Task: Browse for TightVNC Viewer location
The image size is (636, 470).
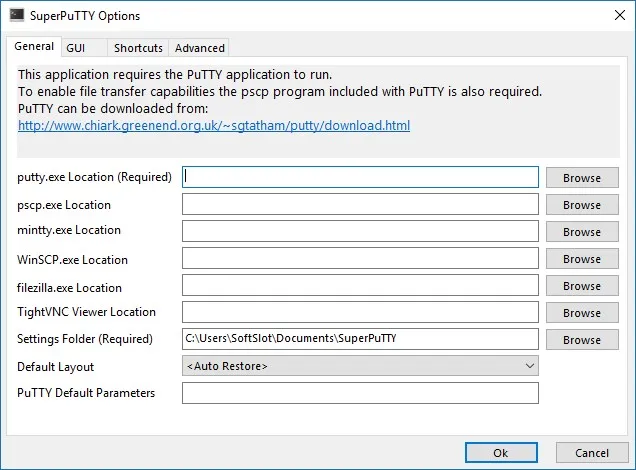Action: [582, 313]
